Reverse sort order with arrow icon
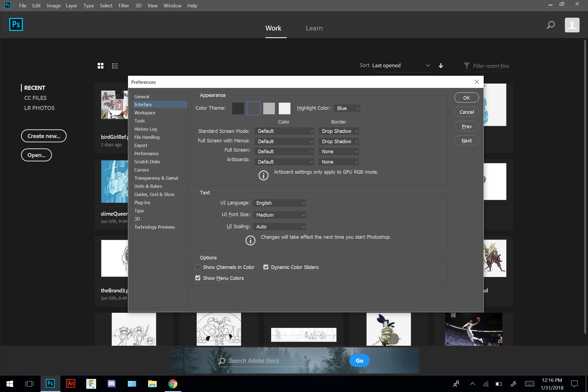This screenshot has height=392, width=588. (x=441, y=66)
